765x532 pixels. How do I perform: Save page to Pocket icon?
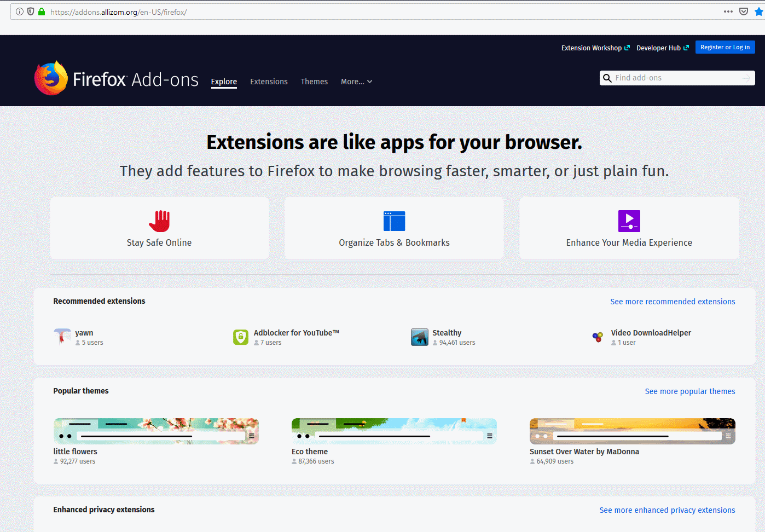[744, 11]
